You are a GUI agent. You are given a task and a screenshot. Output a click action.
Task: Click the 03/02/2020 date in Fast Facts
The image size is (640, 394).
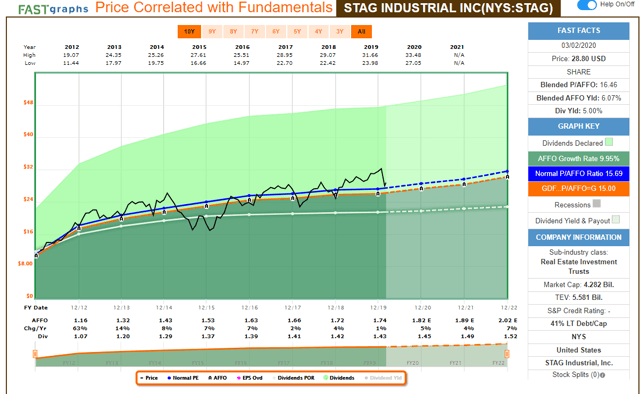(x=578, y=45)
